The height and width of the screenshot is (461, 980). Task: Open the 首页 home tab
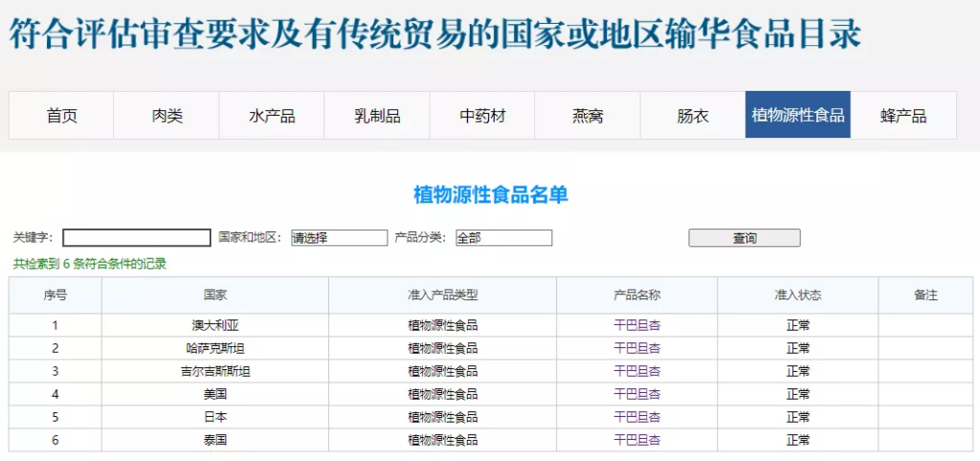(61, 116)
